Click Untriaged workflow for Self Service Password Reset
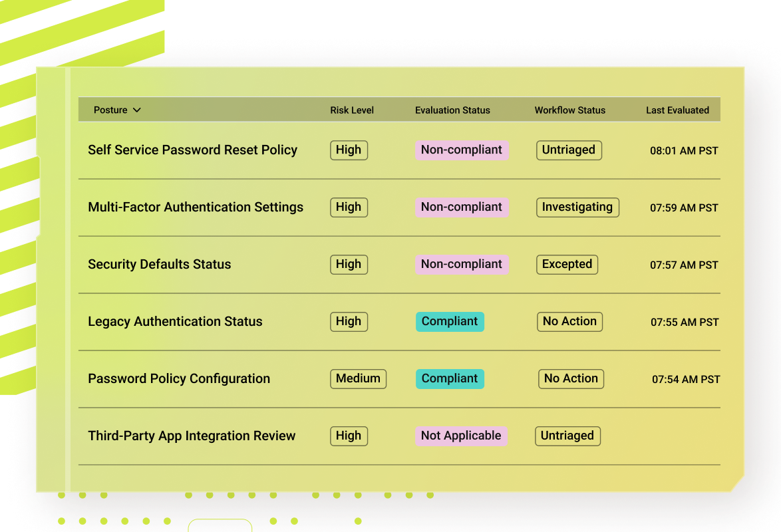 coord(569,150)
